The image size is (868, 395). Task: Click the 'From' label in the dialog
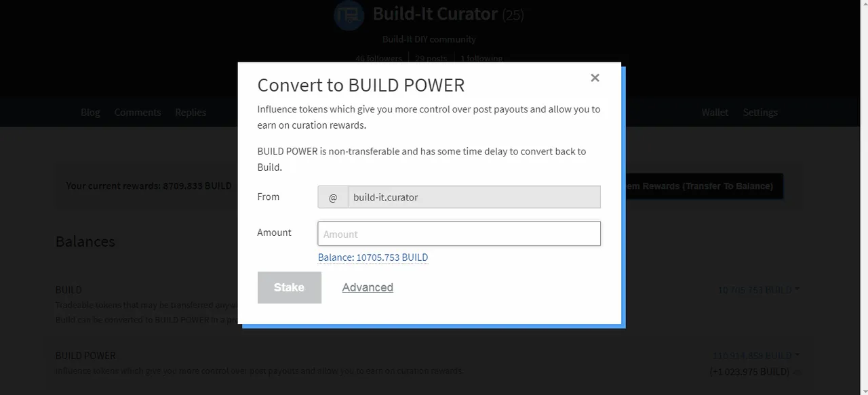[269, 196]
